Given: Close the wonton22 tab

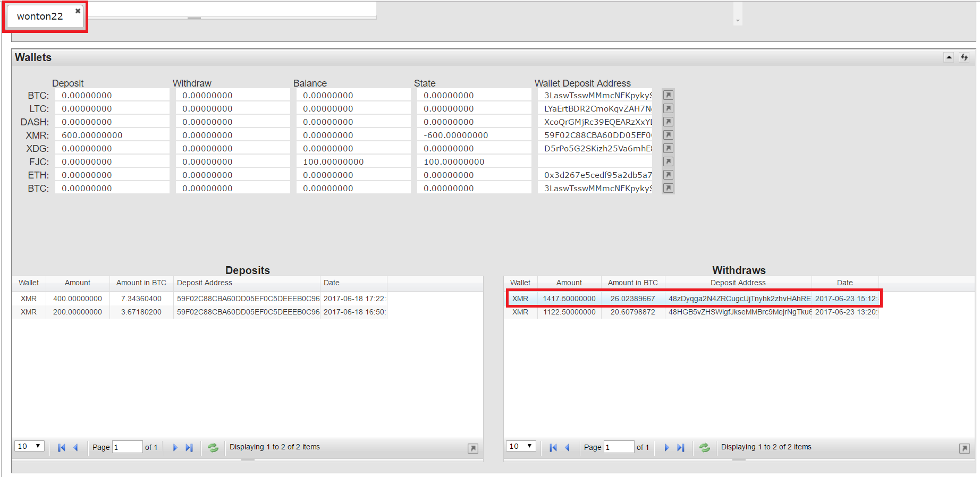Looking at the screenshot, I should pyautogui.click(x=78, y=11).
